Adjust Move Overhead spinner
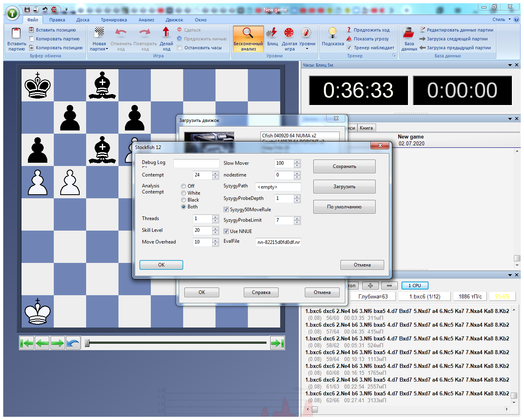Screen dimensions: 524x420 point(215,242)
